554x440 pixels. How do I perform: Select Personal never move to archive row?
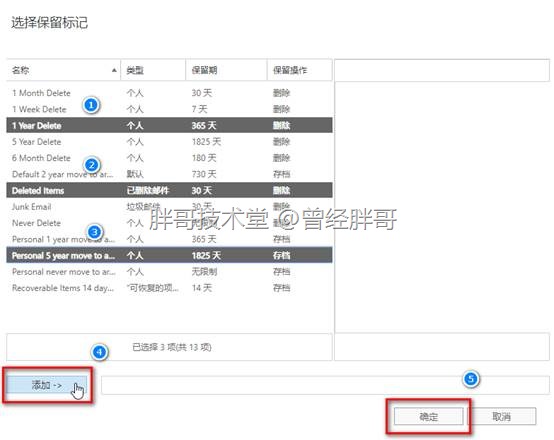tap(169, 272)
